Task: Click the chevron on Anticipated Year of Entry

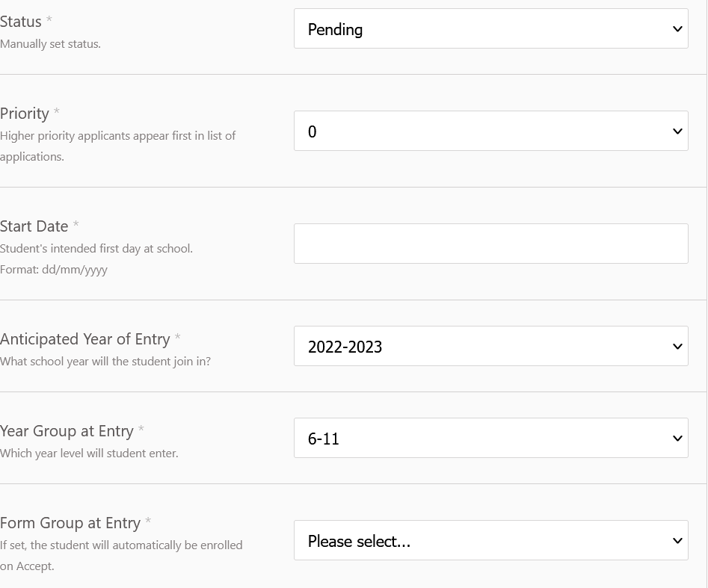Action: (677, 347)
